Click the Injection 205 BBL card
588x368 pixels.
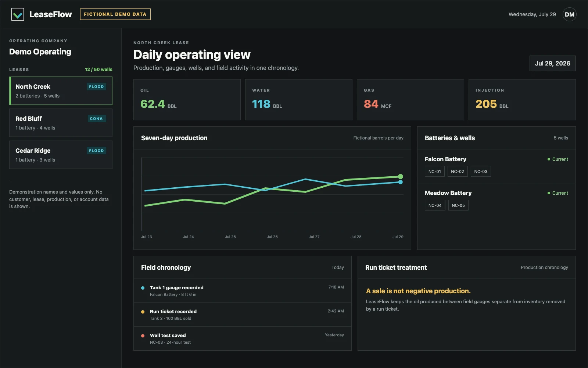click(522, 100)
